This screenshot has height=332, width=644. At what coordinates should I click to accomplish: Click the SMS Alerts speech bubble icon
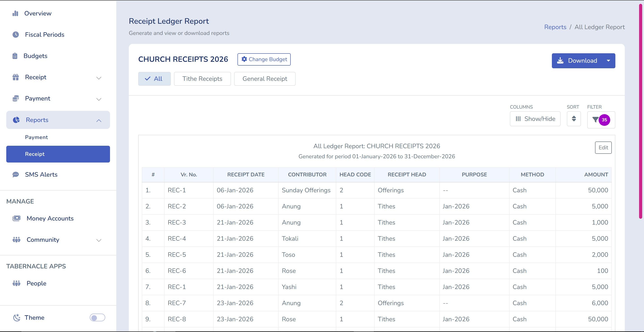pyautogui.click(x=15, y=175)
